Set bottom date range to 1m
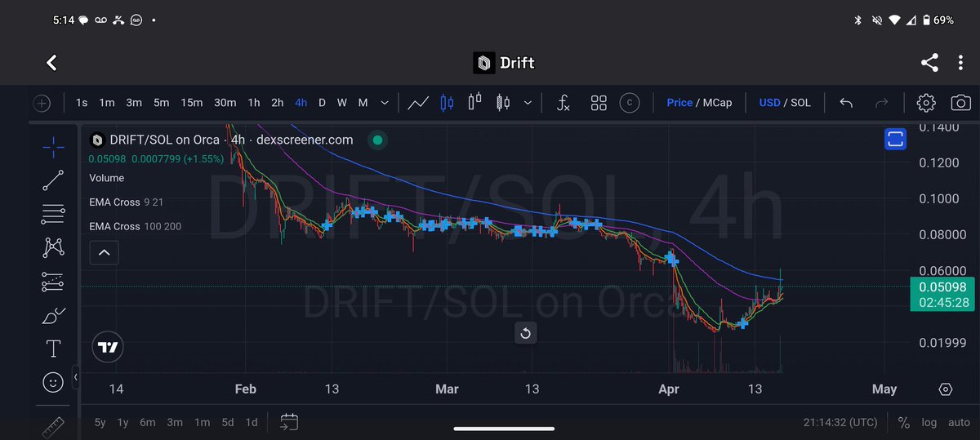 [x=202, y=422]
